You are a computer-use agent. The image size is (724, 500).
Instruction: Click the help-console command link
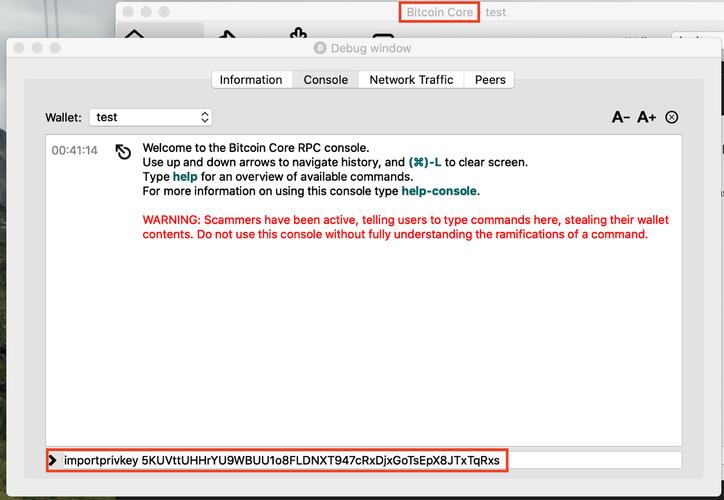pos(439,191)
